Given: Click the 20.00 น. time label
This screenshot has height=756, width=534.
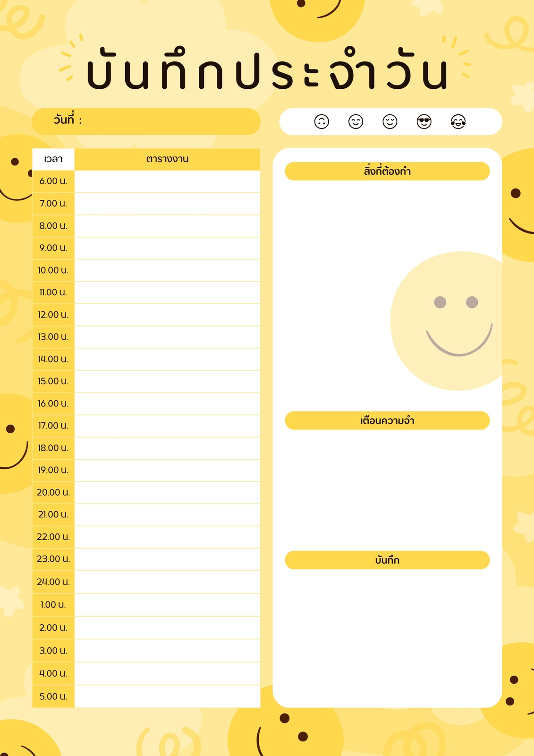Looking at the screenshot, I should point(53,492).
